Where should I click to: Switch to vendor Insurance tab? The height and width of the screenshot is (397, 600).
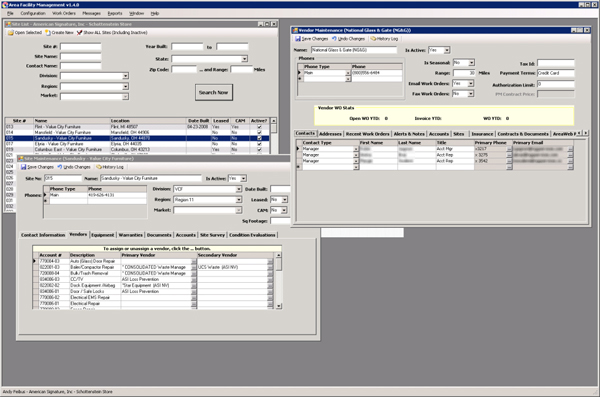[x=482, y=134]
